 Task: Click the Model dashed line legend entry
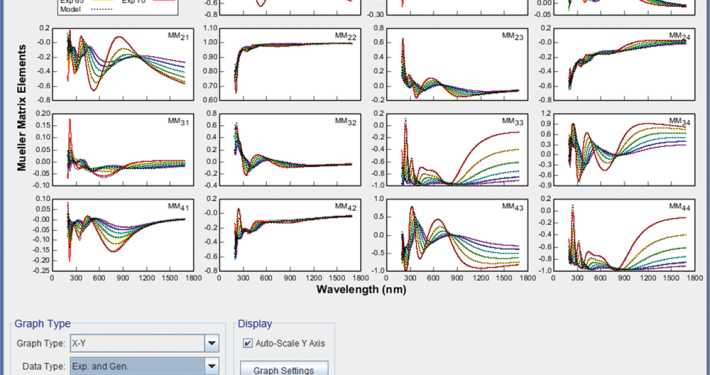[x=86, y=10]
